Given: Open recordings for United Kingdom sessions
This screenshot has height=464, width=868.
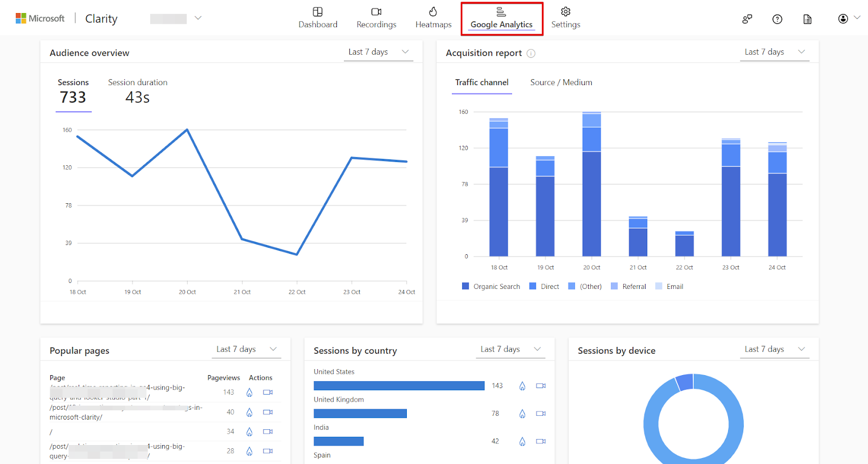Looking at the screenshot, I should [x=541, y=414].
